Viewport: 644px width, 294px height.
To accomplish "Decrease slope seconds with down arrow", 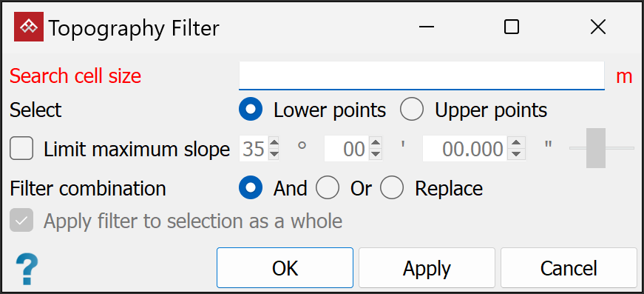I will click(x=518, y=155).
